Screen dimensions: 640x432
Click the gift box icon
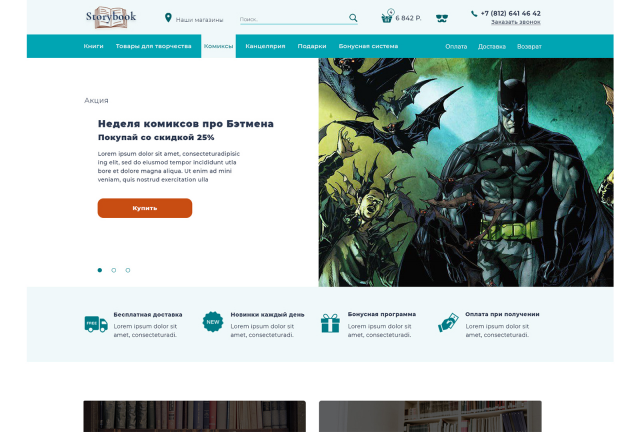coord(330,323)
